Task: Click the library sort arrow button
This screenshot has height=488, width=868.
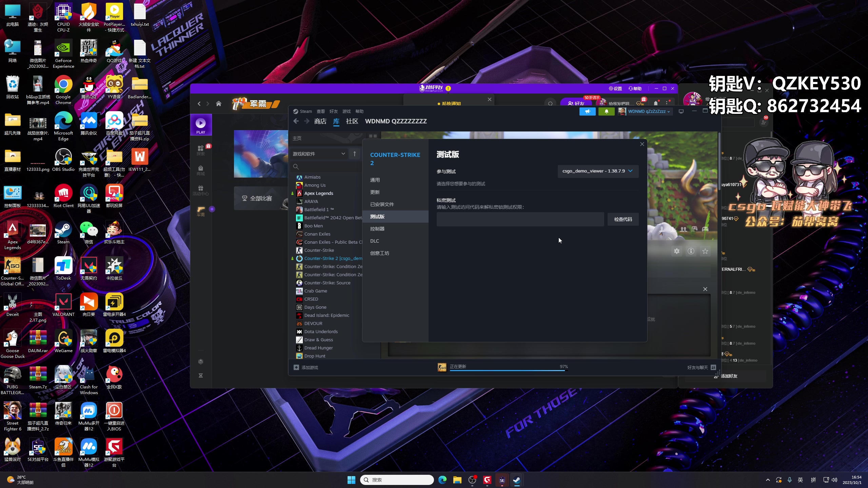Action: 354,154
